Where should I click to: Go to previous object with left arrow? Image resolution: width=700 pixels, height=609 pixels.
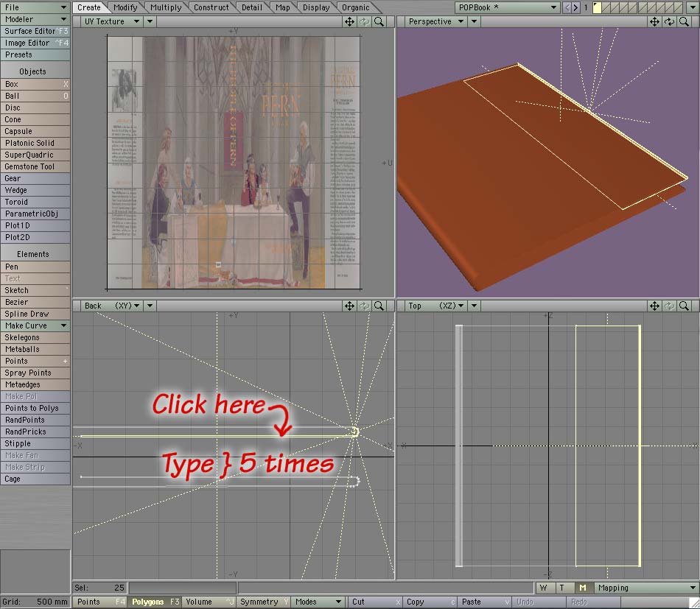point(567,7)
